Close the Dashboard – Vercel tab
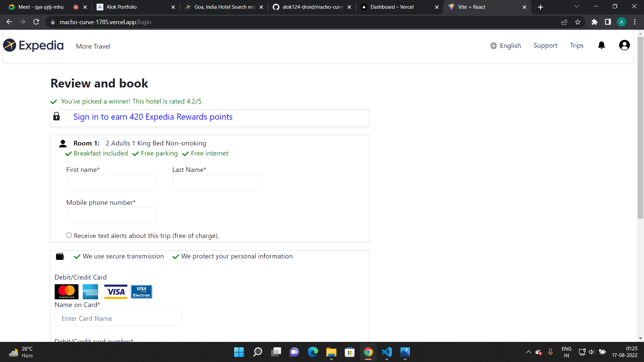 tap(437, 7)
